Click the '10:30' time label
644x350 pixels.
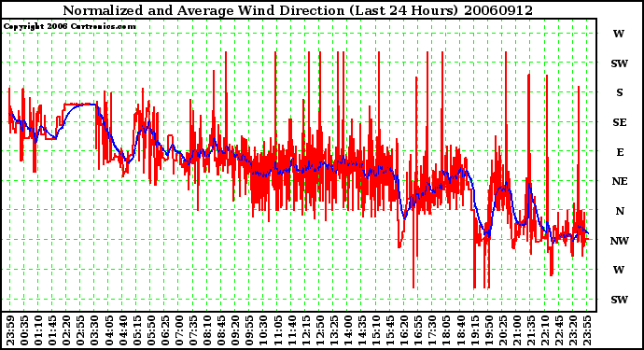[264, 330]
